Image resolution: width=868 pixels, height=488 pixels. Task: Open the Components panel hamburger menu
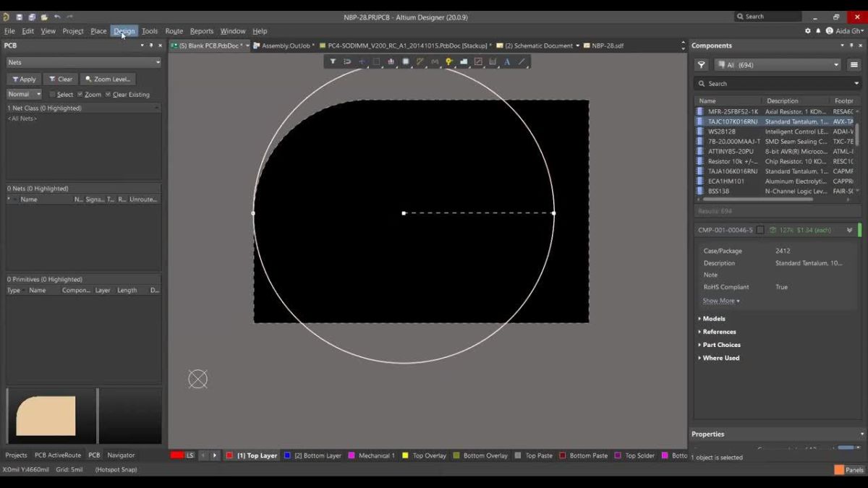(x=854, y=65)
